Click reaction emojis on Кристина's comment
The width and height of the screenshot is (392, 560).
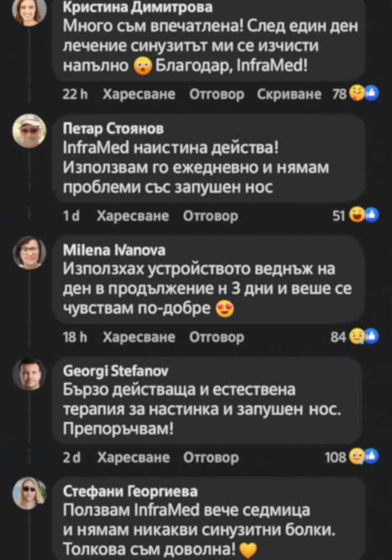click(364, 94)
